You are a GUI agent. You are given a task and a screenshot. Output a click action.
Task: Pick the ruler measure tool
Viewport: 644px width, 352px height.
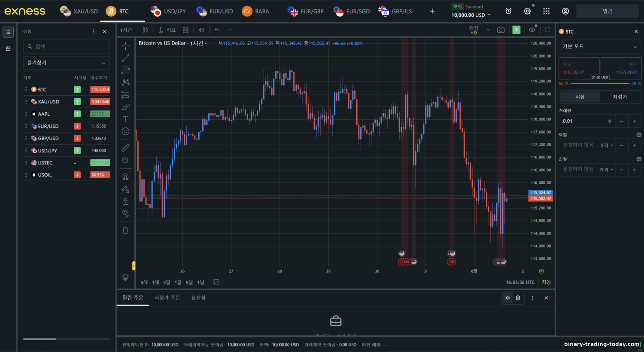click(125, 148)
